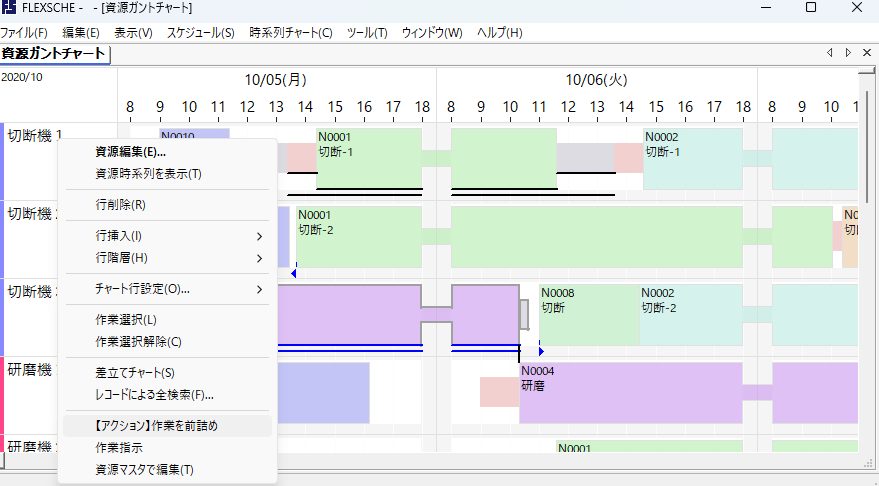Click the pink setup block before N0002 切断-1

[628, 158]
